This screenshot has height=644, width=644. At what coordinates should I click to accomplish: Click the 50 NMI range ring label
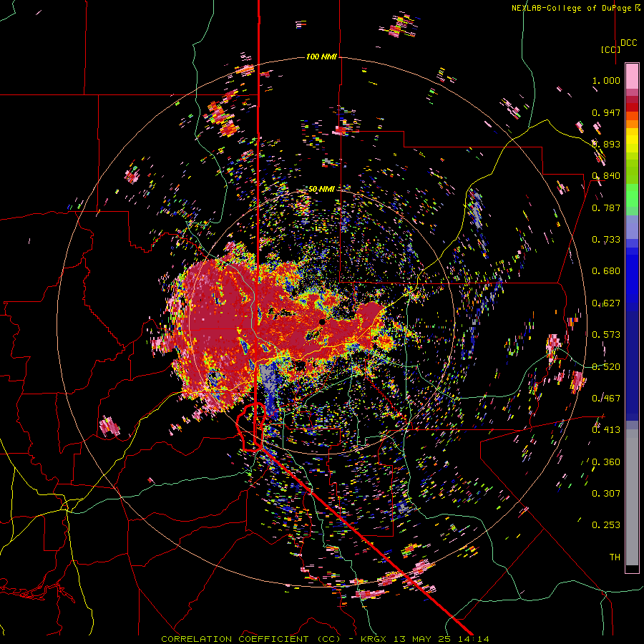tap(321, 189)
